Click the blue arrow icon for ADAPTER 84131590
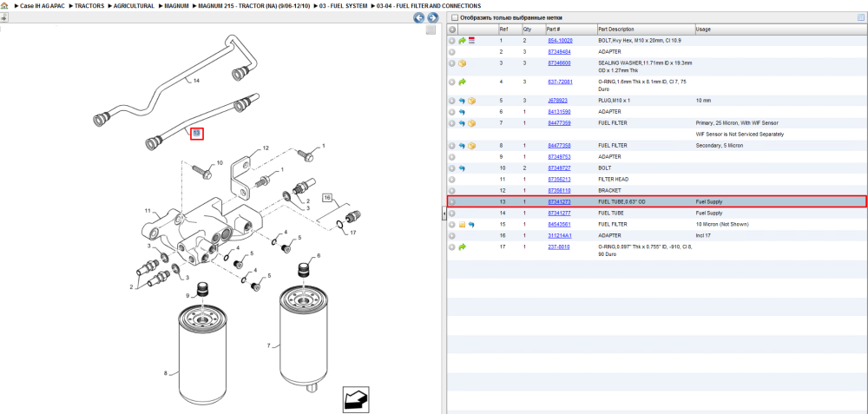 [462, 112]
